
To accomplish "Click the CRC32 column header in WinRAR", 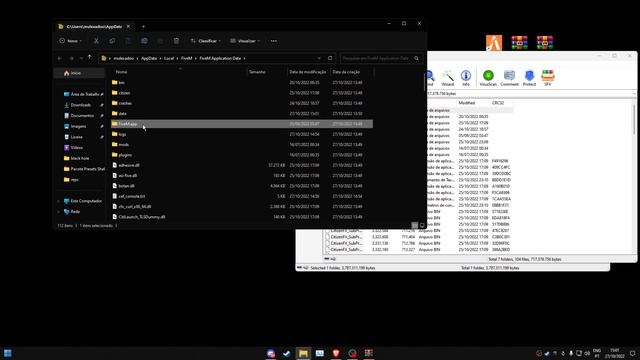I will coord(498,103).
